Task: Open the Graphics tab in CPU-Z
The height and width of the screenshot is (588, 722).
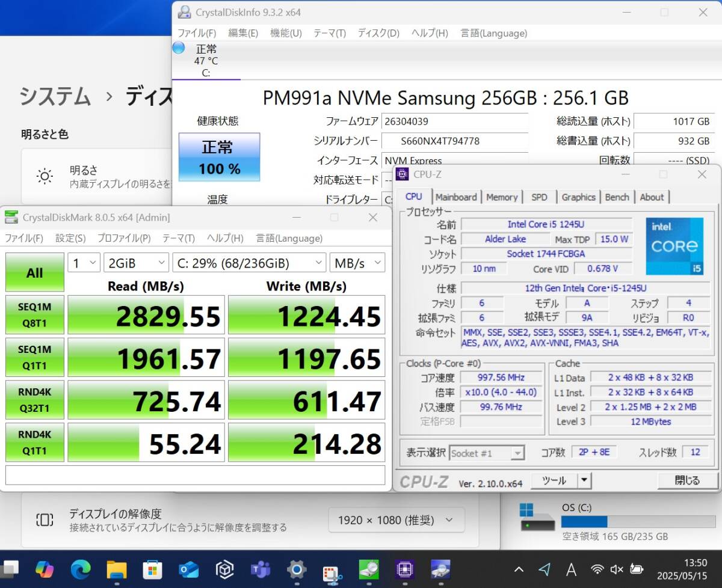Action: coord(579,197)
